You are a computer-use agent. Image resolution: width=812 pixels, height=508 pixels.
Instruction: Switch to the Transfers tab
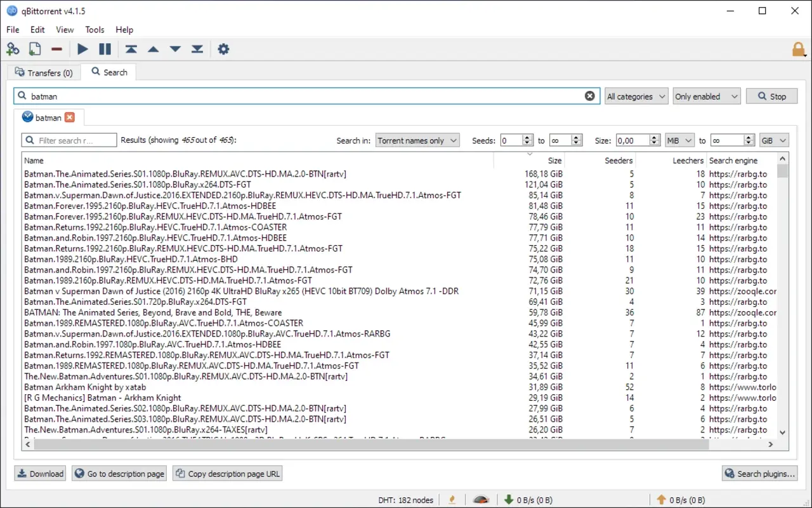pyautogui.click(x=43, y=72)
